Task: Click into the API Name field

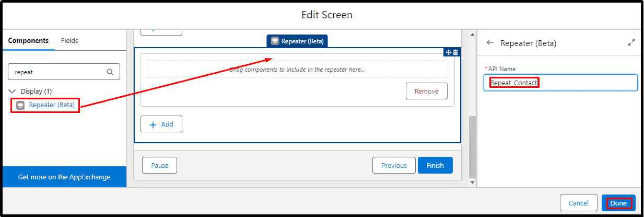Action: tap(560, 83)
